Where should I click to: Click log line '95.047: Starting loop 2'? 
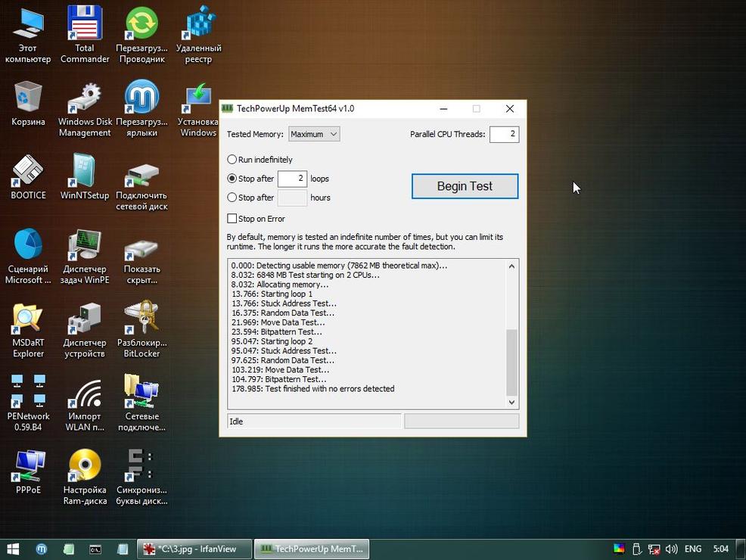(x=272, y=341)
